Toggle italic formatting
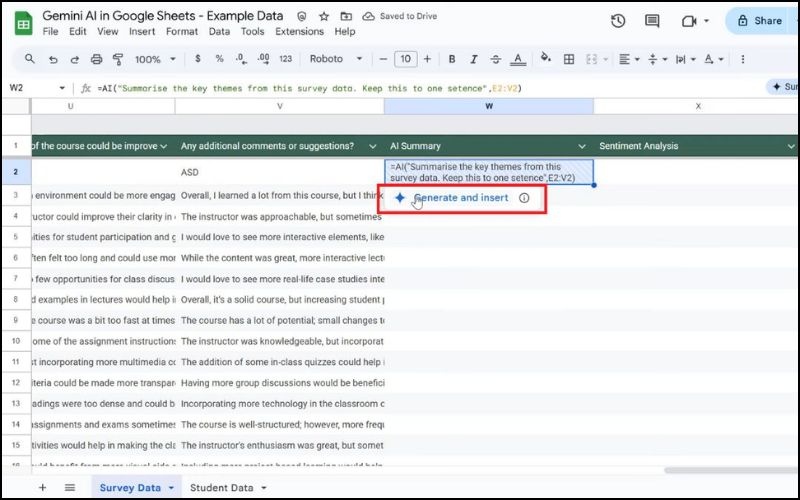This screenshot has width=800, height=500. (474, 60)
